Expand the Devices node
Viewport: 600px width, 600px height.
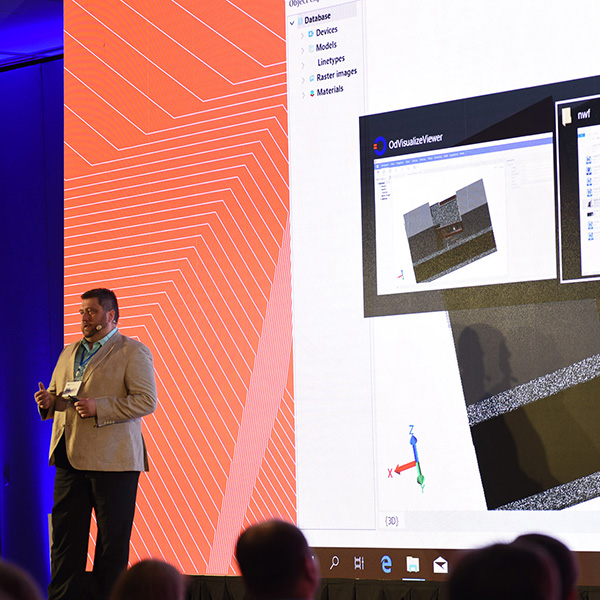pos(302,36)
